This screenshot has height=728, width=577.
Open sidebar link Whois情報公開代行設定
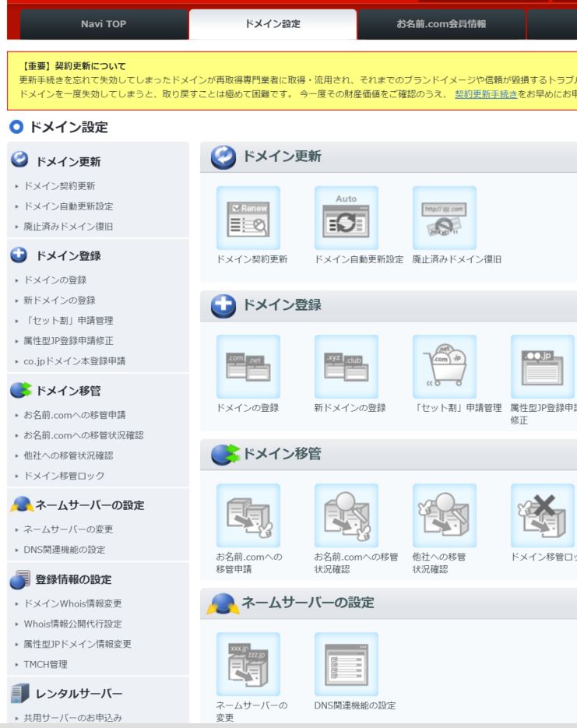73,624
